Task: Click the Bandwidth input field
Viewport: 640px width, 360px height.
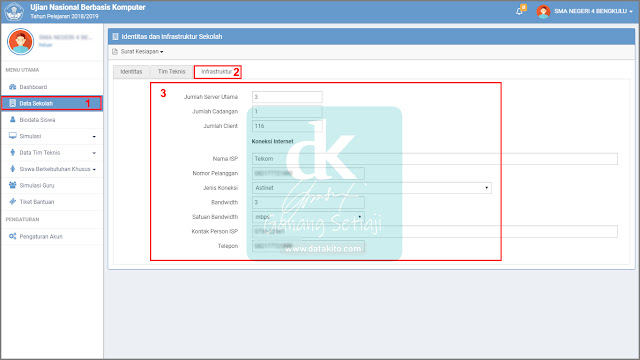Action: 308,202
